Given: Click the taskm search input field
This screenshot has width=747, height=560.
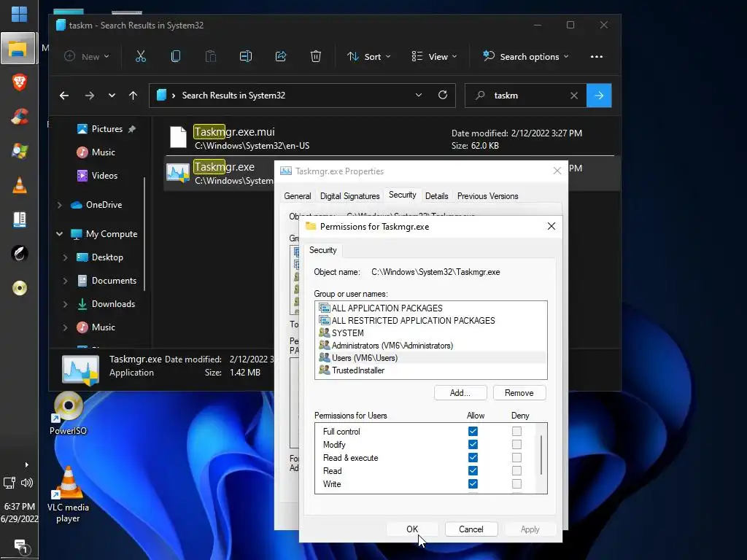Looking at the screenshot, I should click(x=525, y=96).
